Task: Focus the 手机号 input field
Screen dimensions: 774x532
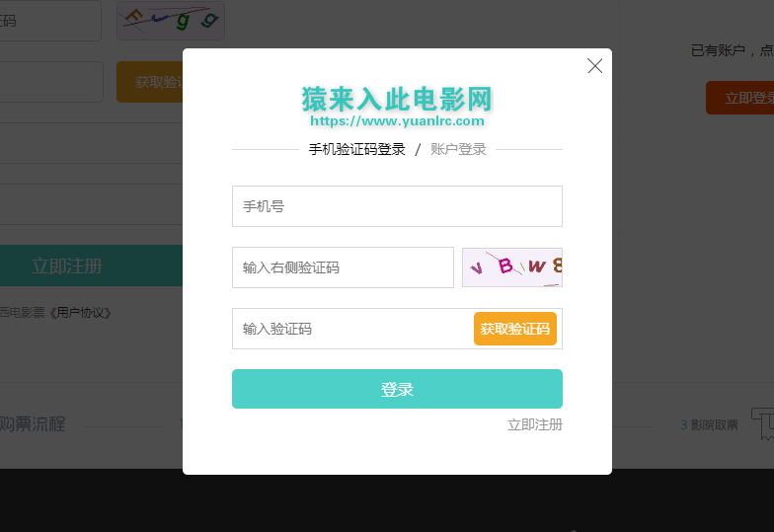Action: [x=397, y=206]
